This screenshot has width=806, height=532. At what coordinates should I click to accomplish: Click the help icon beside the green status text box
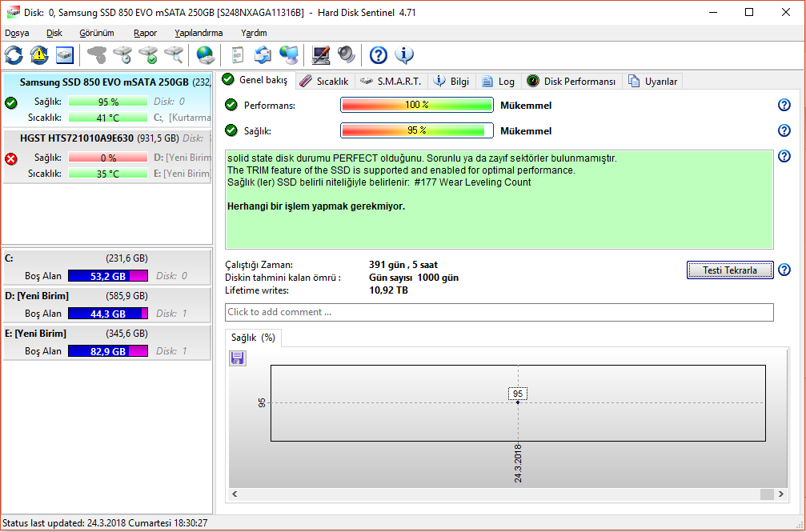(784, 156)
